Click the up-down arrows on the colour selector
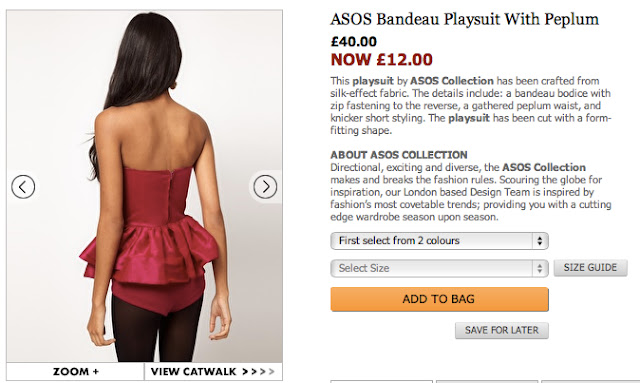The width and height of the screenshot is (640, 383). [540, 241]
